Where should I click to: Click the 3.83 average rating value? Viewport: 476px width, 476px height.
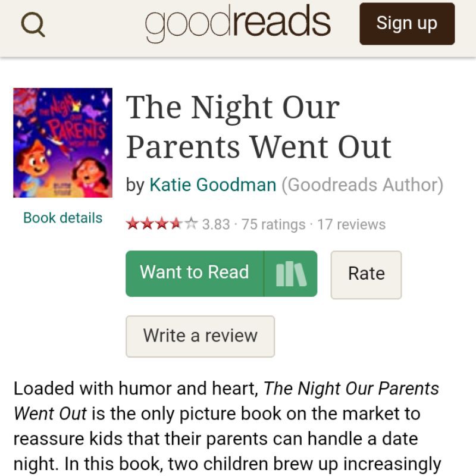[x=216, y=224]
